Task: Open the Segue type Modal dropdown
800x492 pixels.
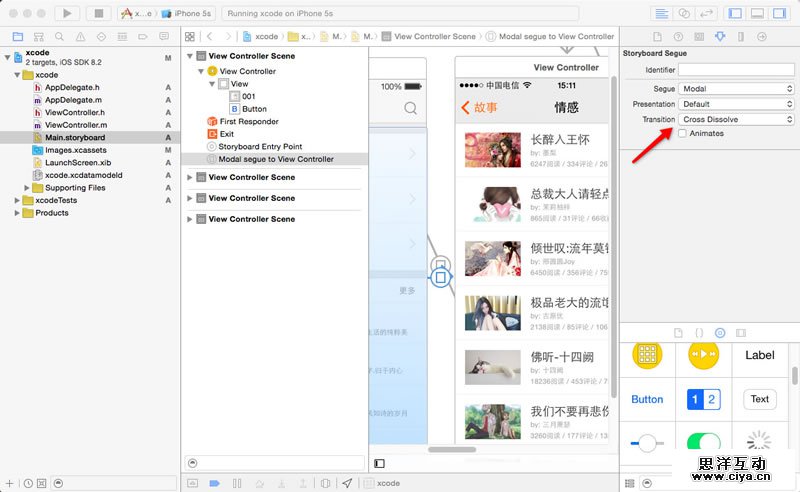Action: [x=736, y=89]
